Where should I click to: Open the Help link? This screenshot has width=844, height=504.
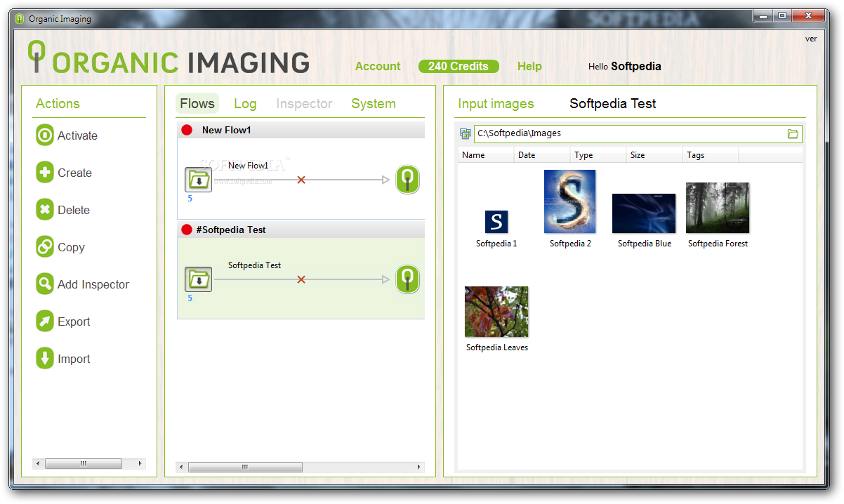[x=529, y=67]
